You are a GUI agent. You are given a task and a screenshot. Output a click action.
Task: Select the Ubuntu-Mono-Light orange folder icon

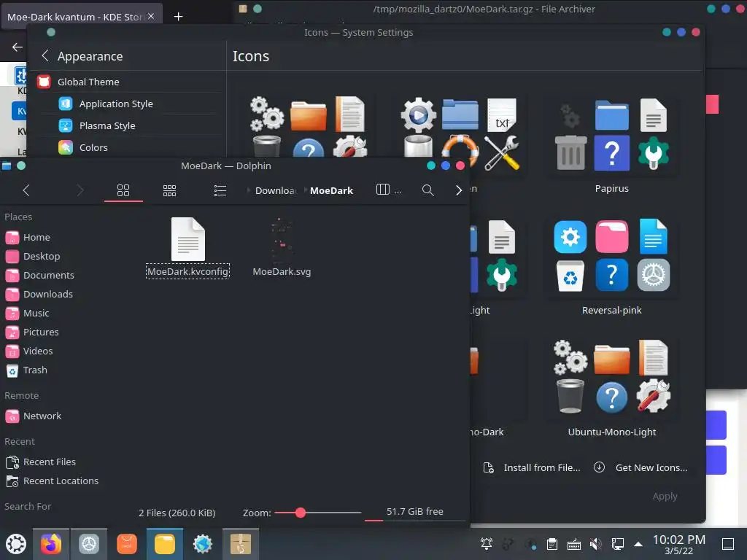tap(612, 359)
